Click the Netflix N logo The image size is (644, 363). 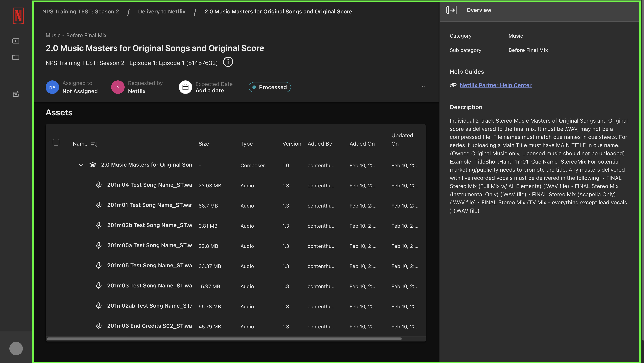[x=18, y=16]
